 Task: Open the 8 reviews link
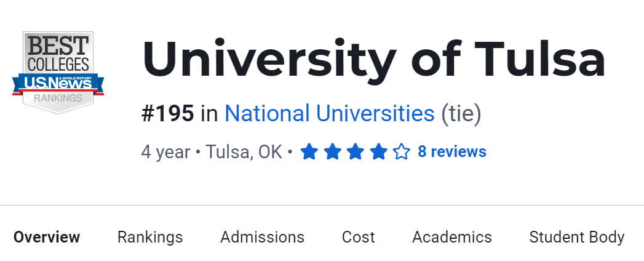452,151
